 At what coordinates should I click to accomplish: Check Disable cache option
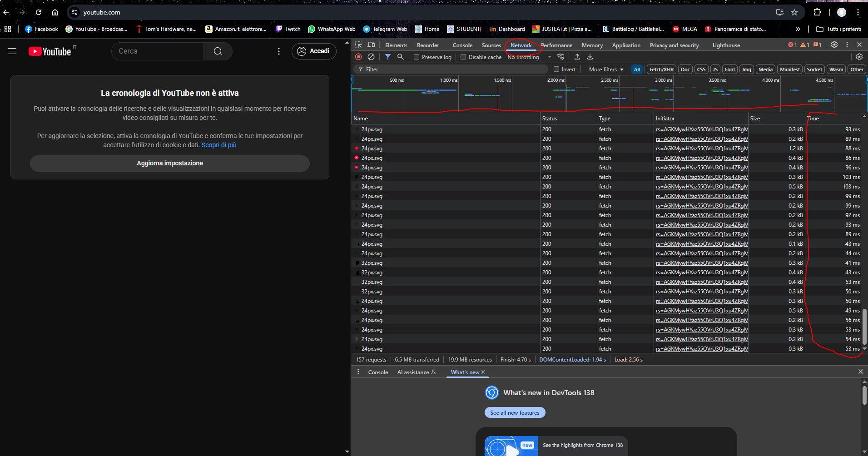coord(463,57)
